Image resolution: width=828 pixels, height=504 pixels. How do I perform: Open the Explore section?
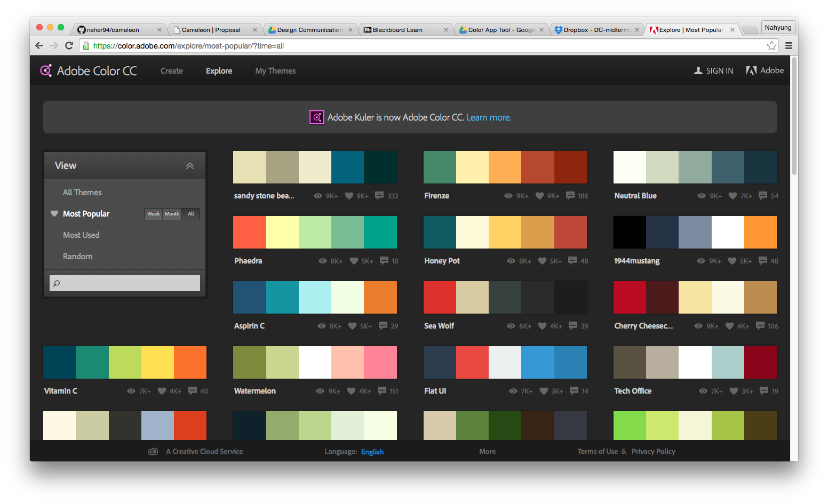[x=219, y=70]
